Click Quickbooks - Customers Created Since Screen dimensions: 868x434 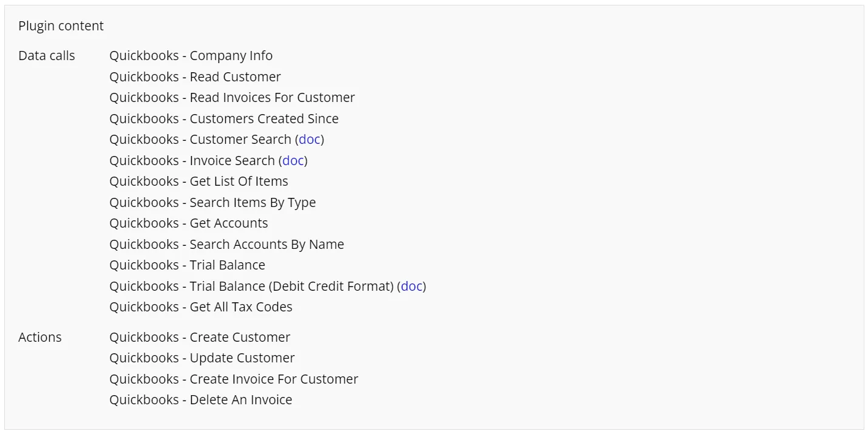(x=224, y=119)
